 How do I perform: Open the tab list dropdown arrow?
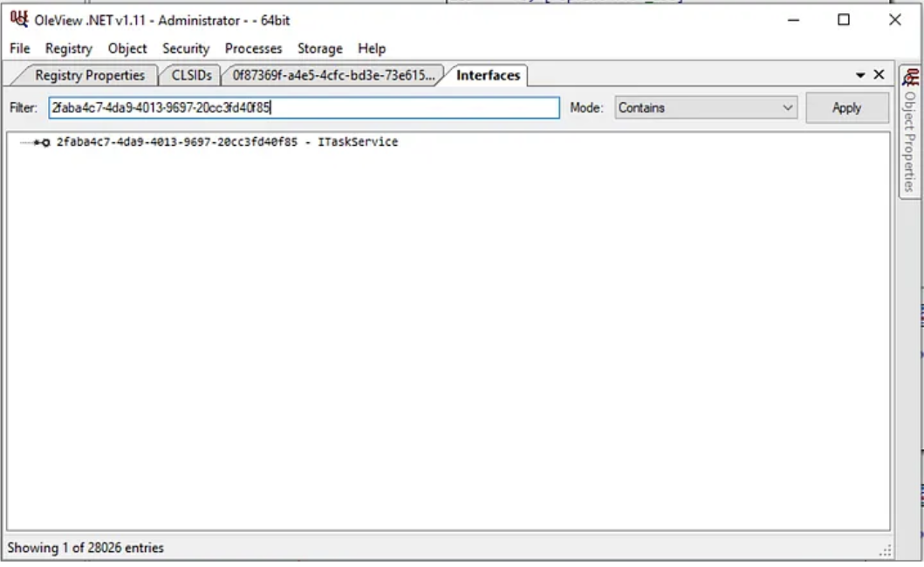861,75
